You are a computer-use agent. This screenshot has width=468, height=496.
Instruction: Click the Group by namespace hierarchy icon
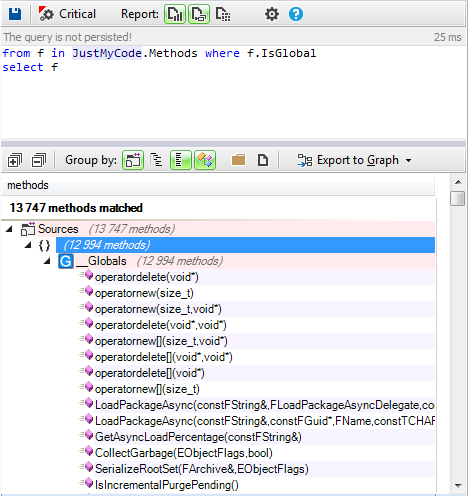click(x=156, y=160)
